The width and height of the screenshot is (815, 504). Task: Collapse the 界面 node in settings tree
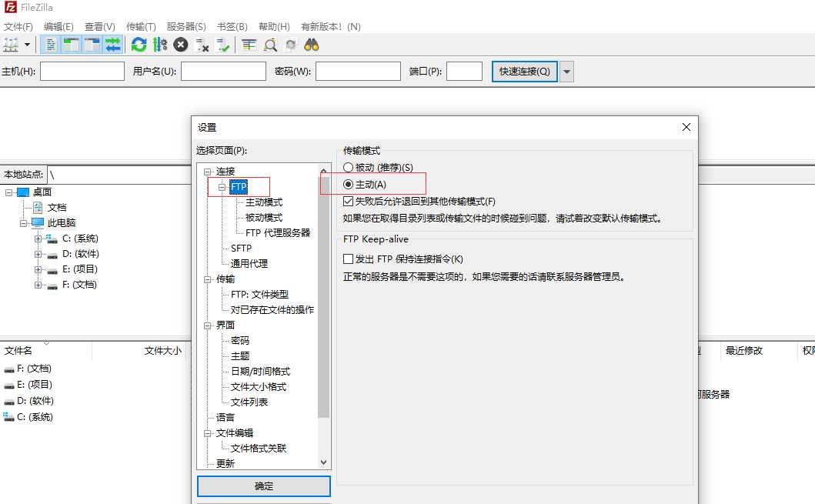tap(207, 325)
